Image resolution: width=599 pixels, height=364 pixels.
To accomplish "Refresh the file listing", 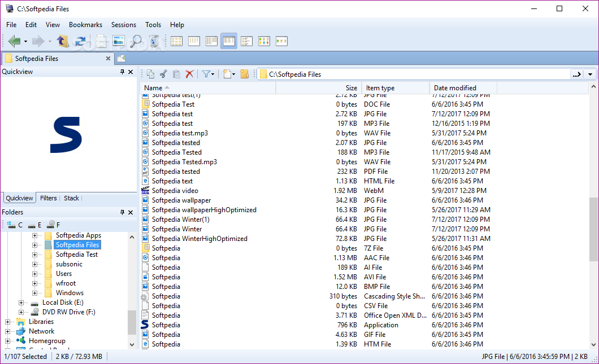I will point(80,41).
